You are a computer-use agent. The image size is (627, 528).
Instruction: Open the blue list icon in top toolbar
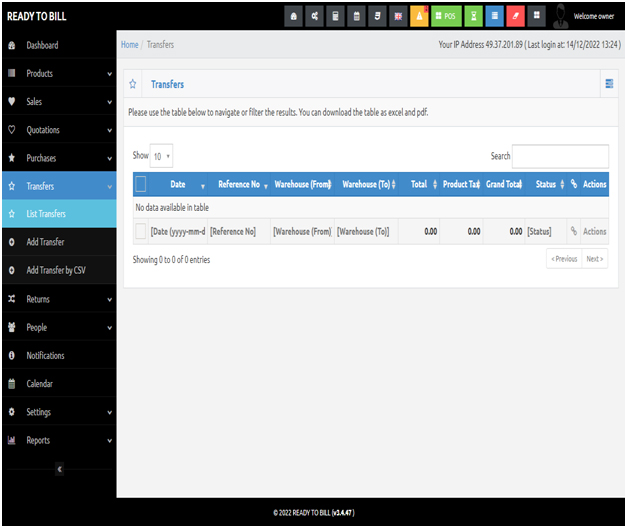495,16
